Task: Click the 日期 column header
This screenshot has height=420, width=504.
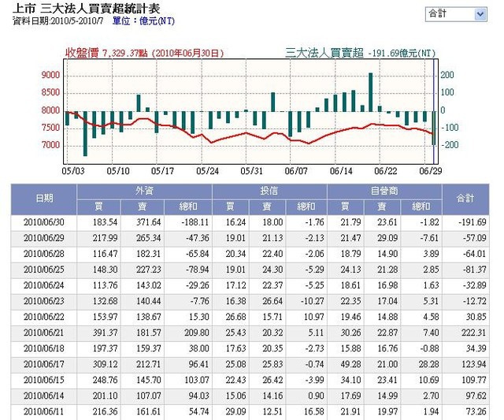Action: (44, 199)
